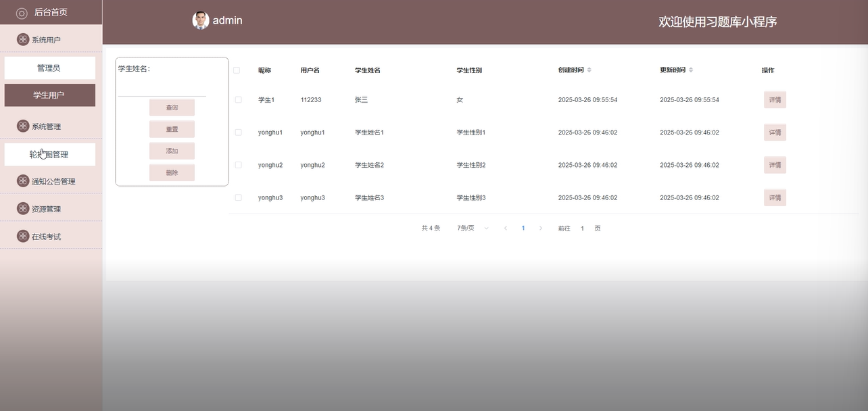Image resolution: width=868 pixels, height=411 pixels.
Task: Click username cell 112233
Action: pyautogui.click(x=311, y=100)
